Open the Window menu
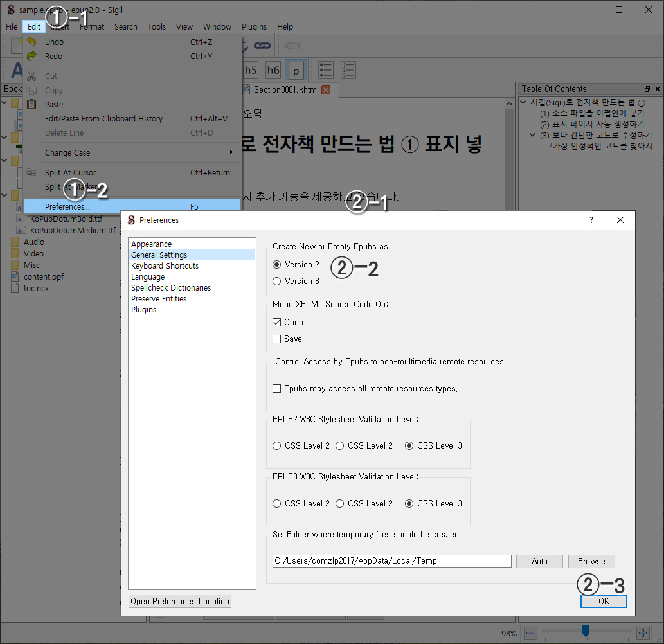The width and height of the screenshot is (664, 644). tap(217, 27)
